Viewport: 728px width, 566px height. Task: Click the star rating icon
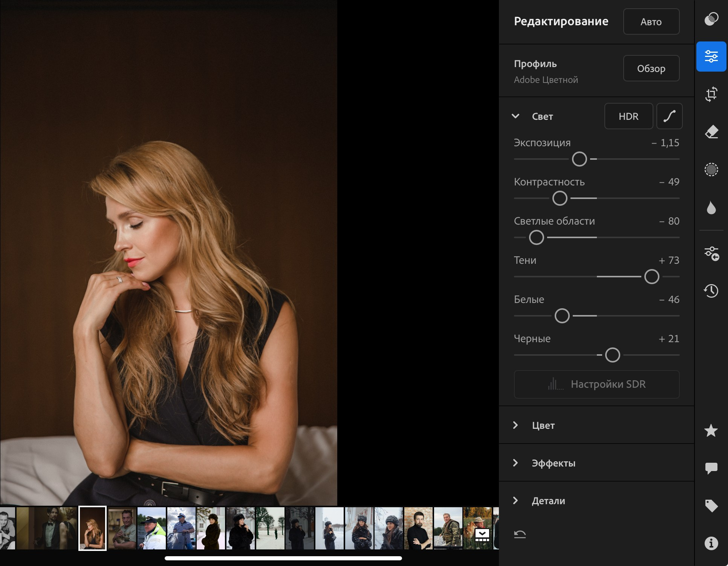click(x=711, y=430)
